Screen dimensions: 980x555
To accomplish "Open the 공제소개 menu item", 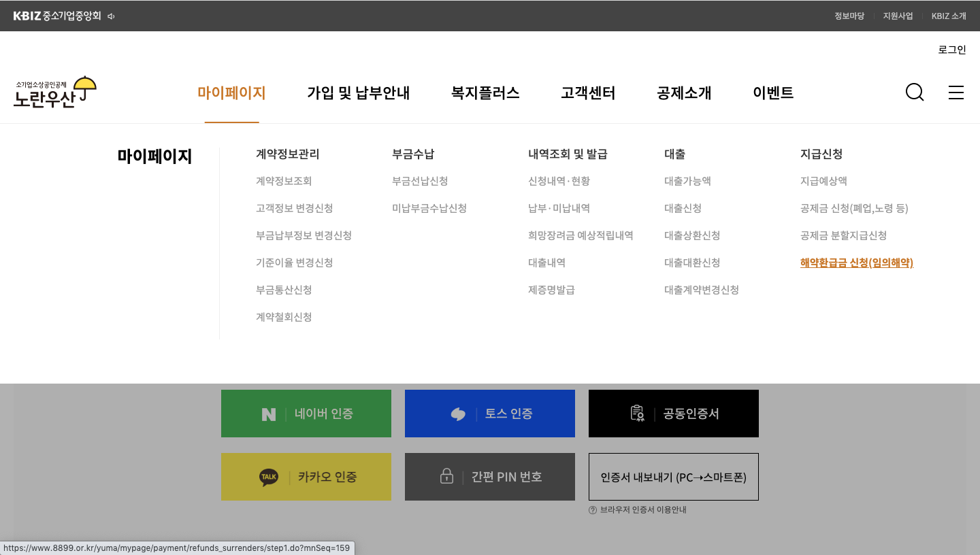I will pyautogui.click(x=684, y=92).
